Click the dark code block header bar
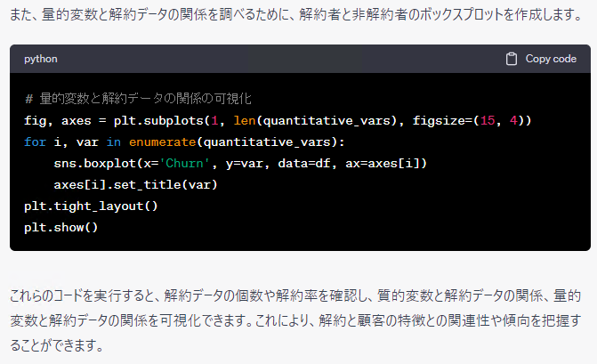The width and height of the screenshot is (597, 364). [x=267, y=59]
